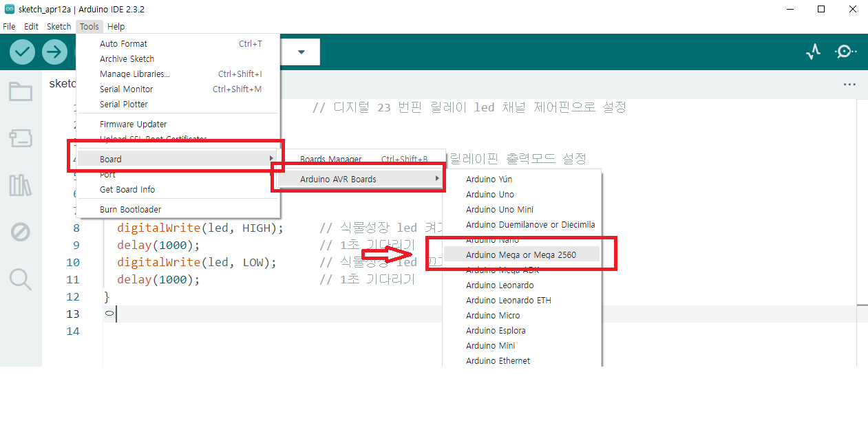Open the Serial Plotter toolbar icon
Image resolution: width=868 pixels, height=445 pixels.
[814, 52]
